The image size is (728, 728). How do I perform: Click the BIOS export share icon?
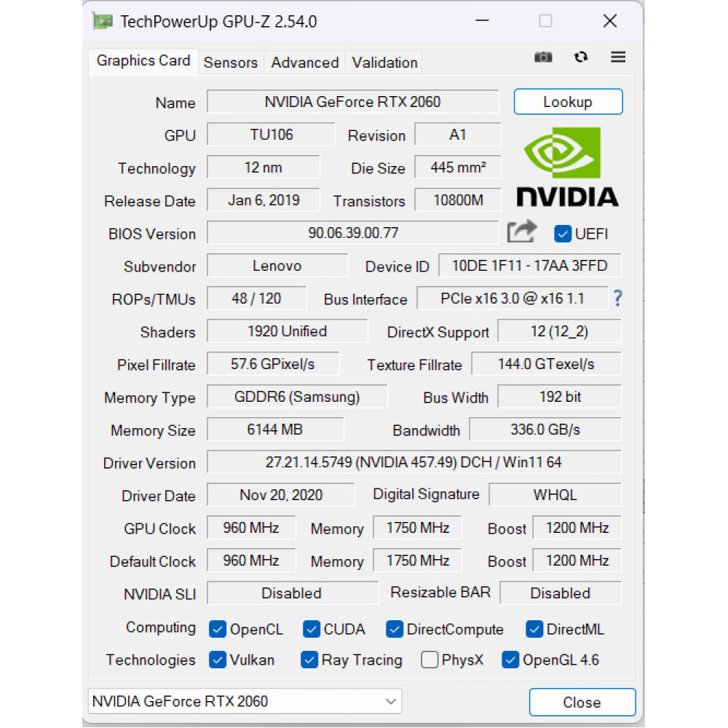point(522,232)
